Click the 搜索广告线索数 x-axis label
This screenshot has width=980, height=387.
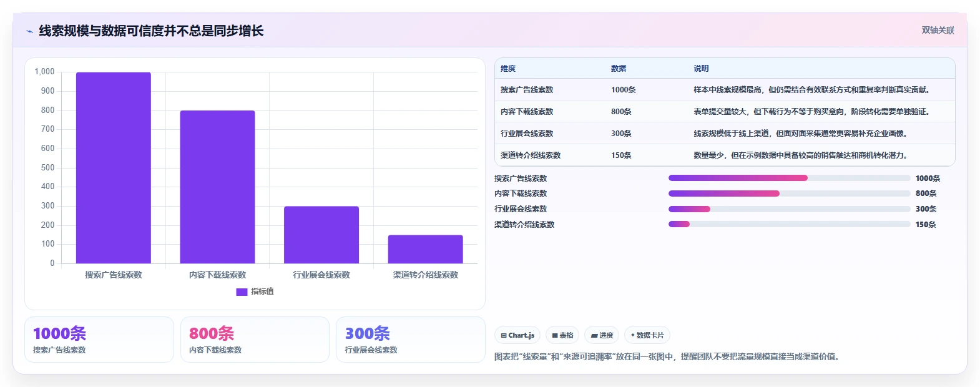point(114,275)
